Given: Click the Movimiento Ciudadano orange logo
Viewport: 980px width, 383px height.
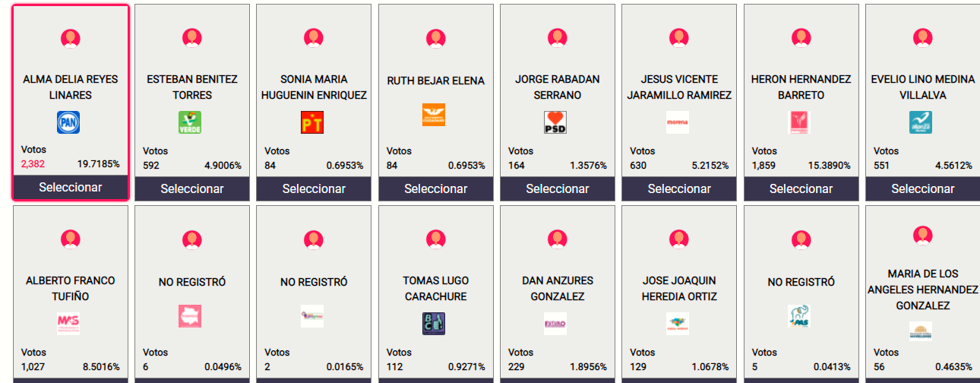Looking at the screenshot, I should click(x=434, y=115).
